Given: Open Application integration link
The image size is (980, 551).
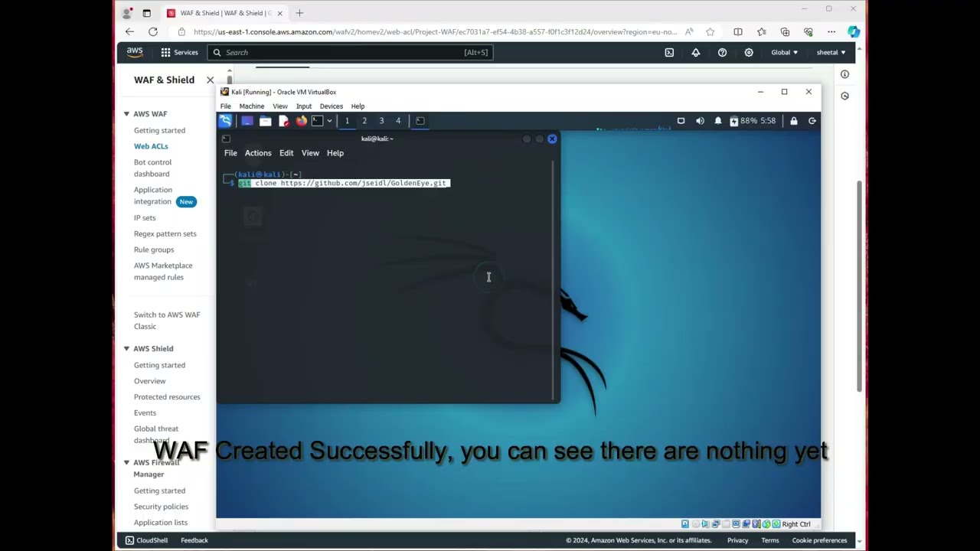Looking at the screenshot, I should [153, 196].
